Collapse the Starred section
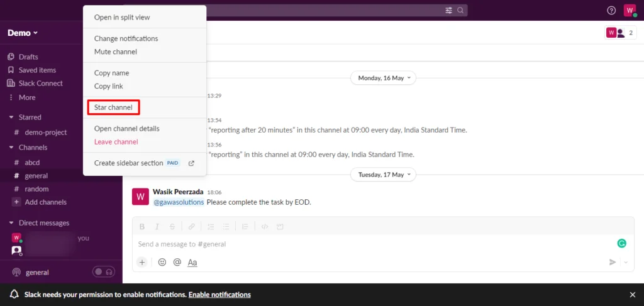Screen dimensions: 644x306 11,117
